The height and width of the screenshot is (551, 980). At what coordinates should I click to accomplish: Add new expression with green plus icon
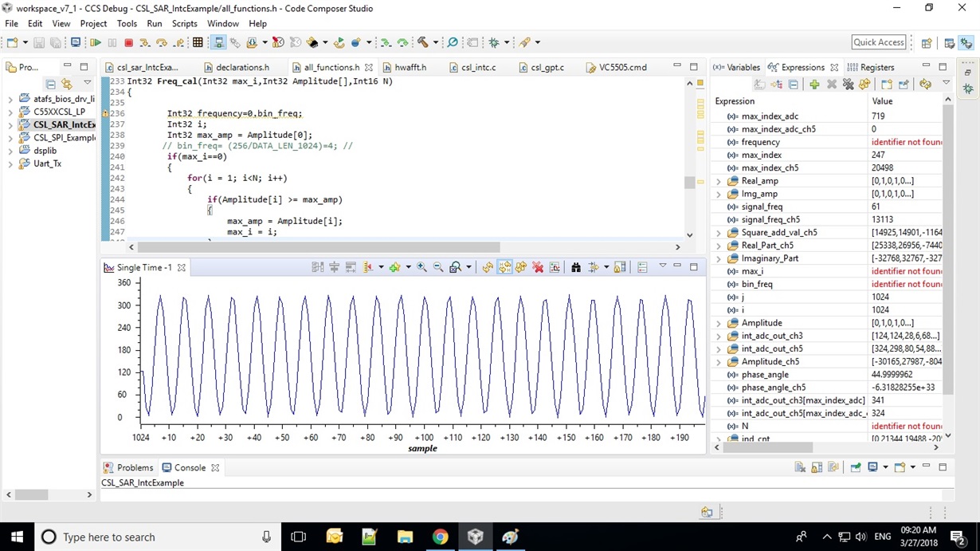pyautogui.click(x=814, y=85)
